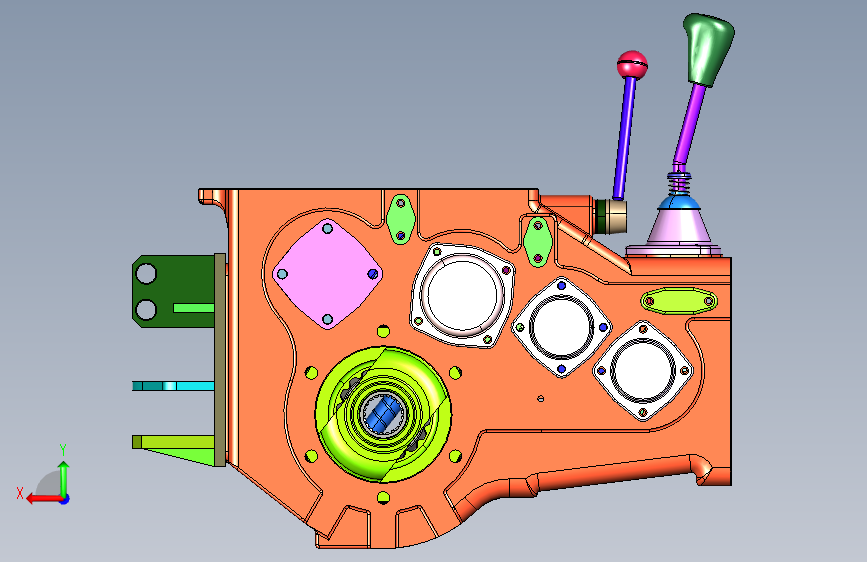Select the dark green bracket with two holes

click(173, 291)
